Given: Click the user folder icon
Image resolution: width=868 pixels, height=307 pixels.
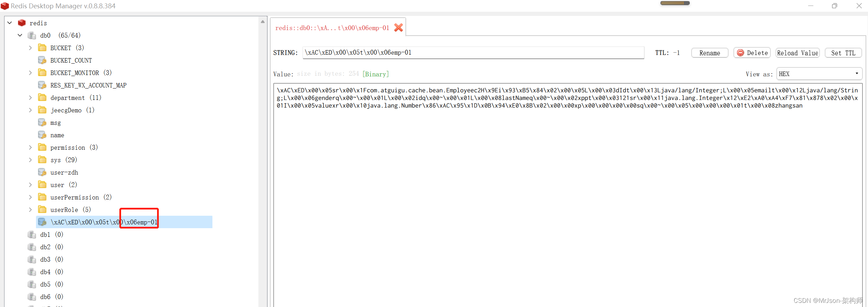Looking at the screenshot, I should coord(42,185).
